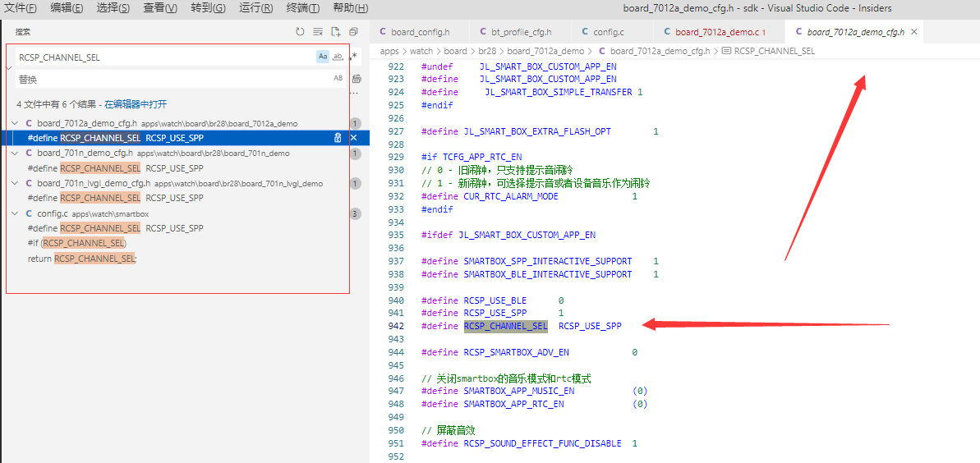
Task: Collapse all search results
Action: tap(354, 31)
